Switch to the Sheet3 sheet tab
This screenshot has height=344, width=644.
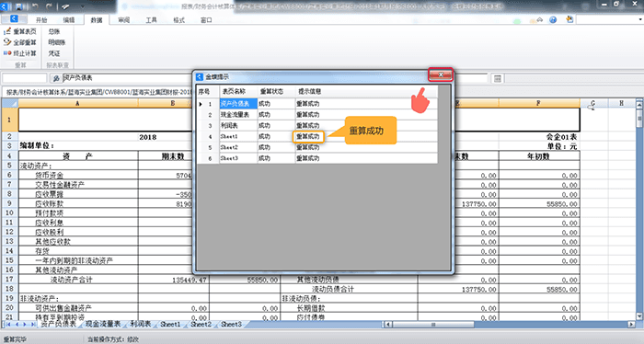[231, 325]
